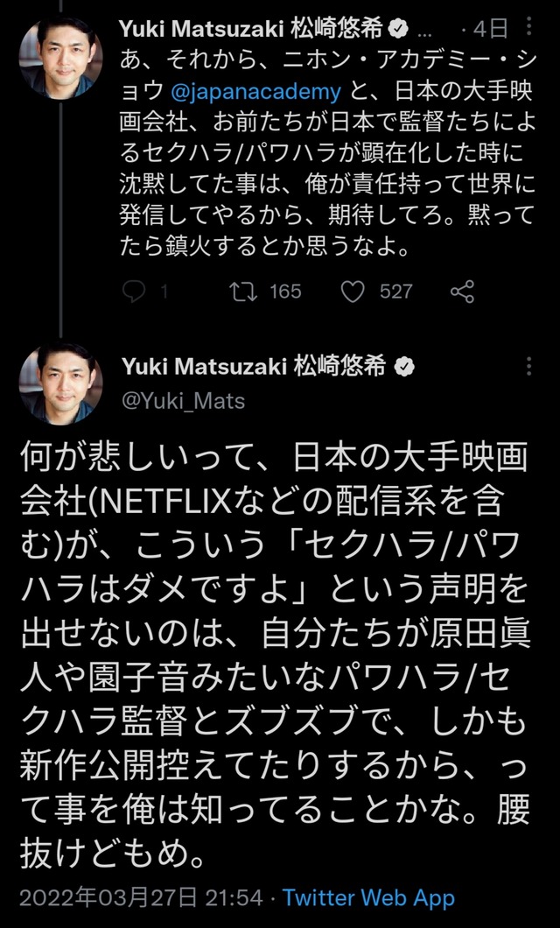Viewport: 560px width, 928px height.
Task: Click the 527 like count
Action: pyautogui.click(x=396, y=292)
